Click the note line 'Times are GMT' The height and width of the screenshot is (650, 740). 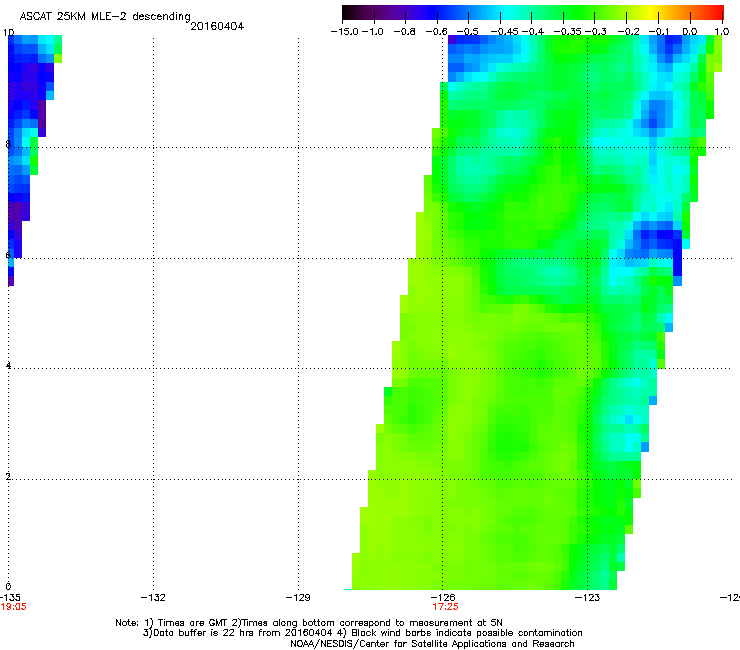click(192, 623)
